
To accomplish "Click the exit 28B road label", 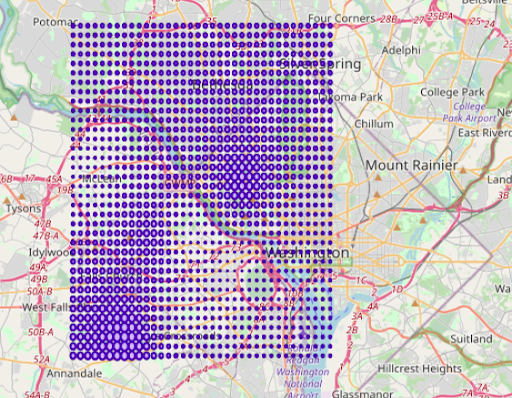I will click(x=388, y=19).
